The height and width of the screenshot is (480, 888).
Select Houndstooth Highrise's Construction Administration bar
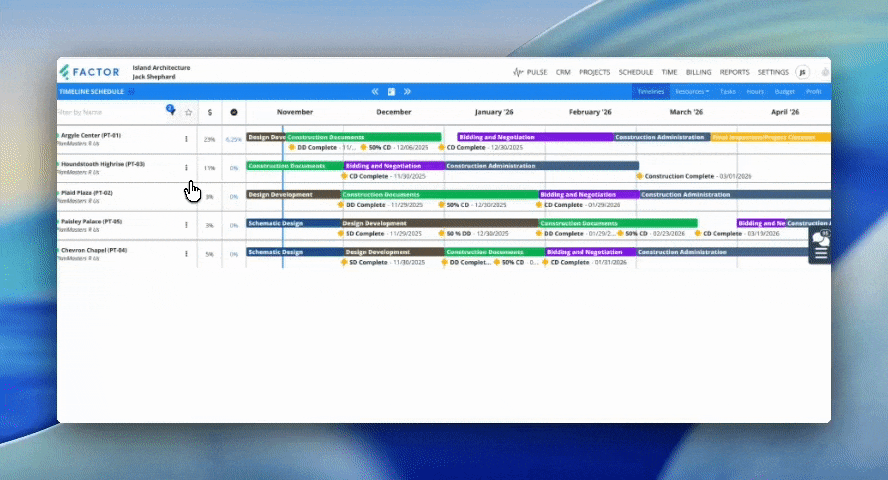tap(541, 166)
